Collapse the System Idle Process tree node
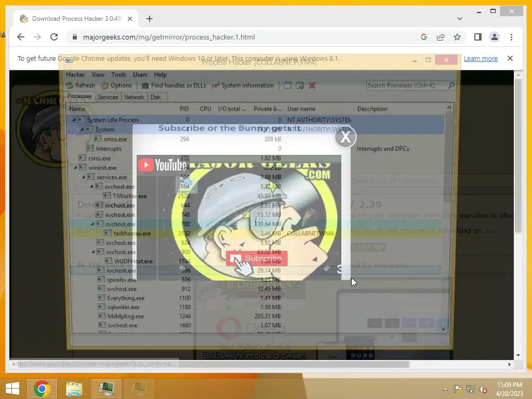This screenshot has height=399, width=532. 74,120
